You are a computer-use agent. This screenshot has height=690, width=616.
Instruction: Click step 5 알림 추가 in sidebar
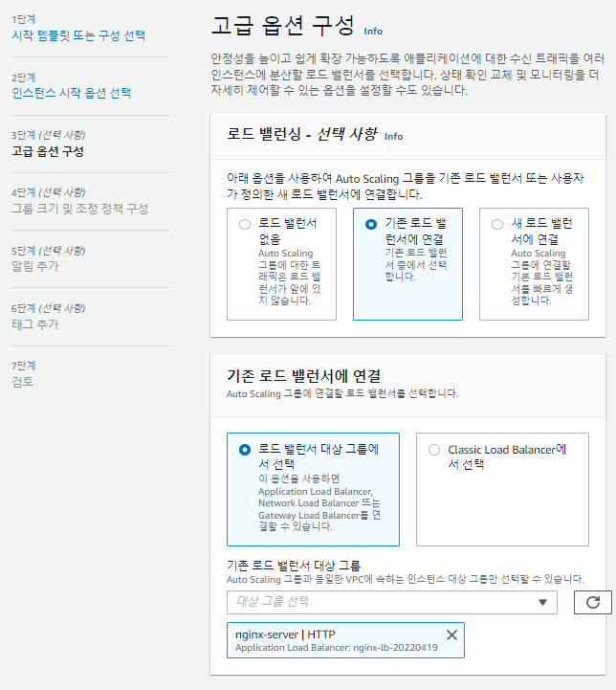coord(35,266)
